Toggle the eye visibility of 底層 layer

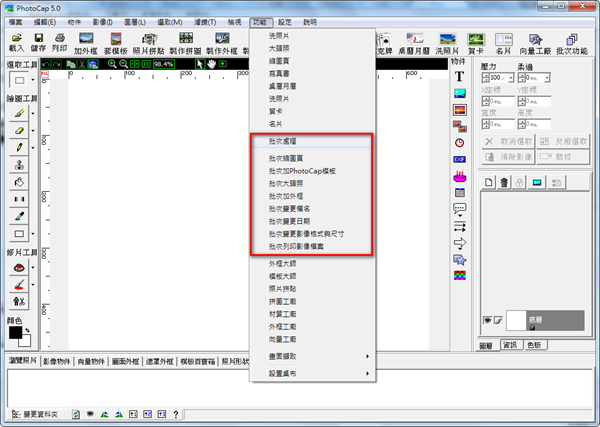[487, 320]
